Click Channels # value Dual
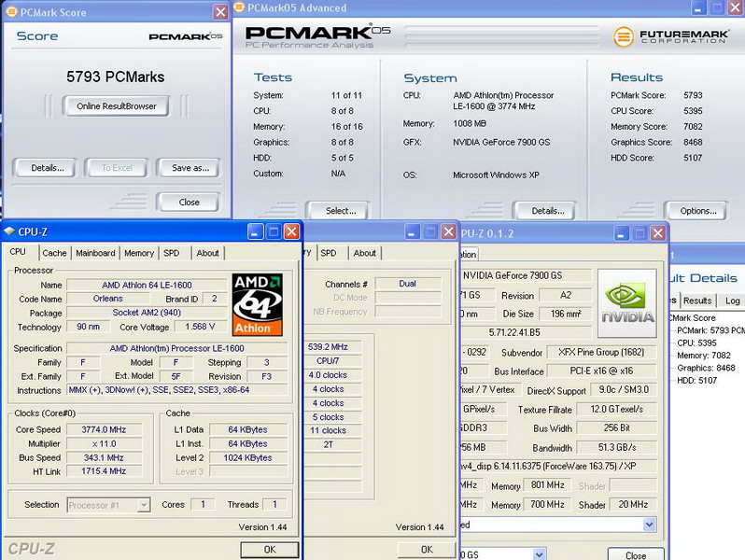Image resolution: width=745 pixels, height=560 pixels. 407,284
